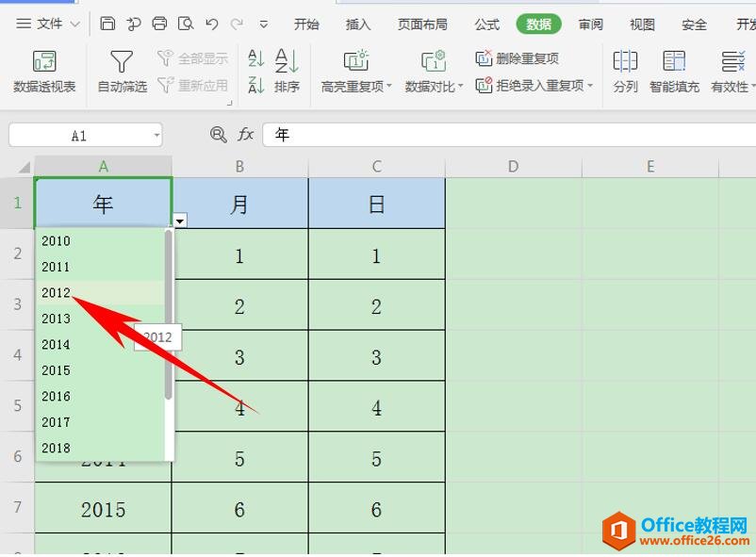This screenshot has width=756, height=557.
Task: Choose 2010 from the year filter options
Action: (x=56, y=241)
